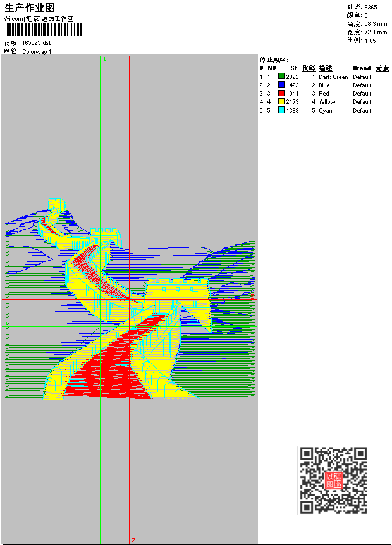Click the Brand column header
Image resolution: width=392 pixels, height=545 pixels.
(x=362, y=68)
